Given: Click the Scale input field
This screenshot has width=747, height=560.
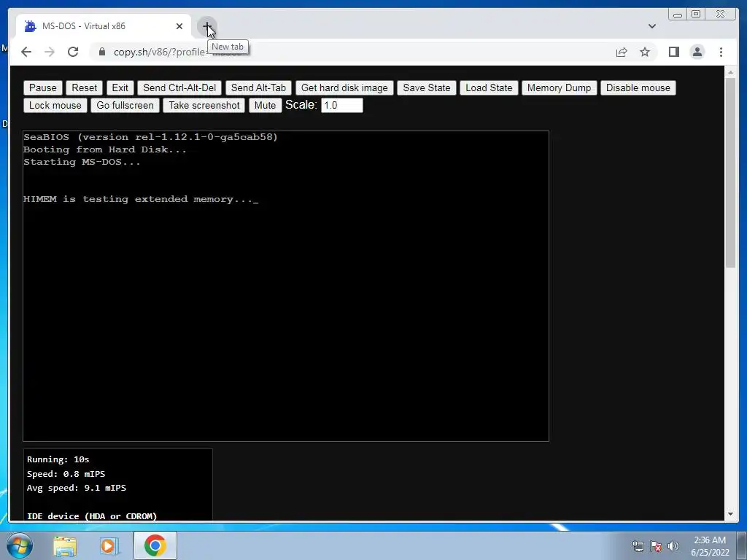Looking at the screenshot, I should [342, 105].
